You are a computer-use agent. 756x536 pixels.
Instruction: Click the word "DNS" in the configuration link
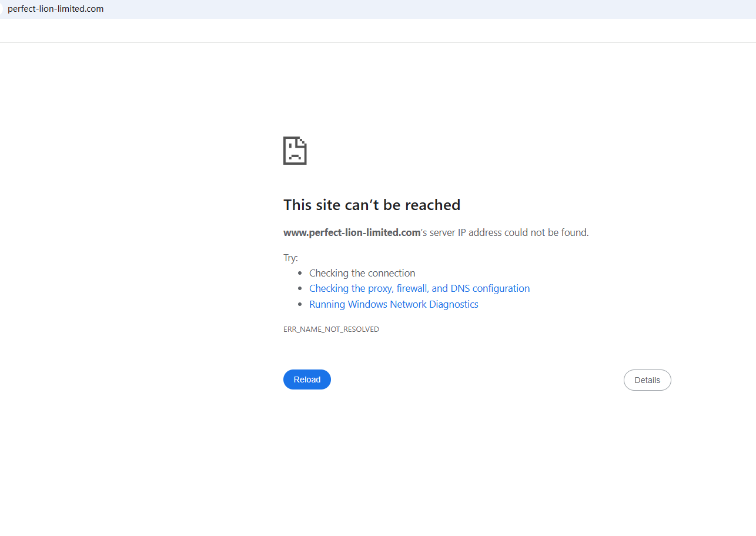click(460, 288)
